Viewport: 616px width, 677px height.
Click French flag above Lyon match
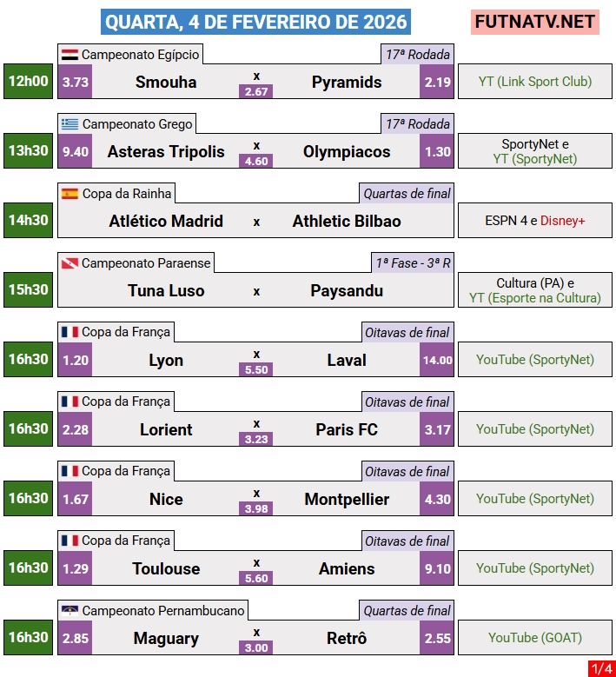tap(70, 333)
